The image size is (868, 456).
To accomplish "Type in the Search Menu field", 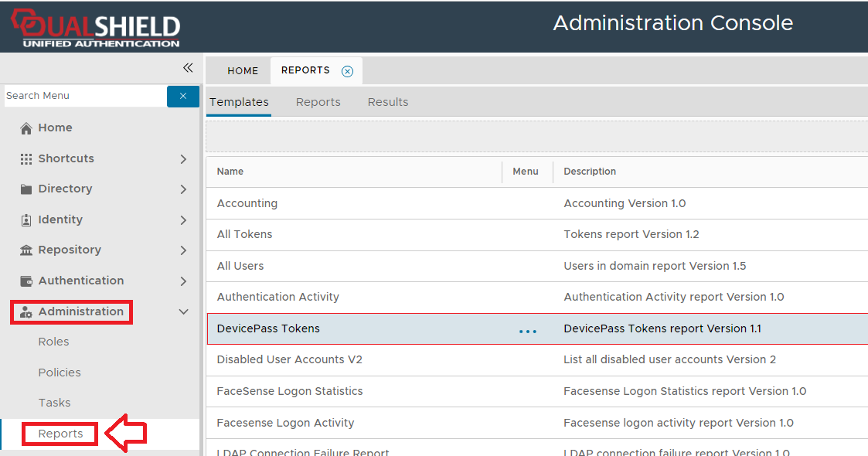I will pos(83,96).
